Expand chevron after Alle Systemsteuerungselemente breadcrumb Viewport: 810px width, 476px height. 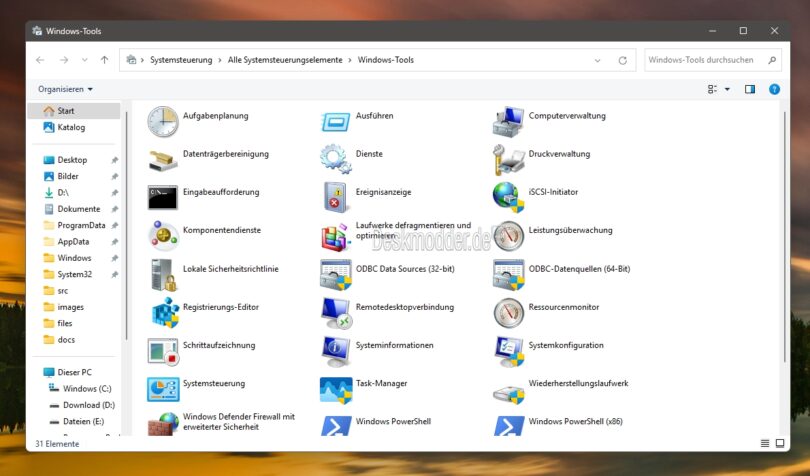click(x=350, y=60)
